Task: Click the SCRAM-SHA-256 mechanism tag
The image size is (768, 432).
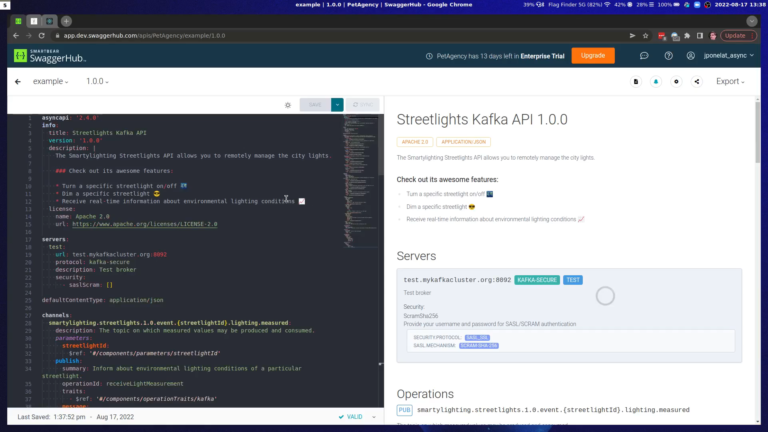Action: [x=479, y=346]
